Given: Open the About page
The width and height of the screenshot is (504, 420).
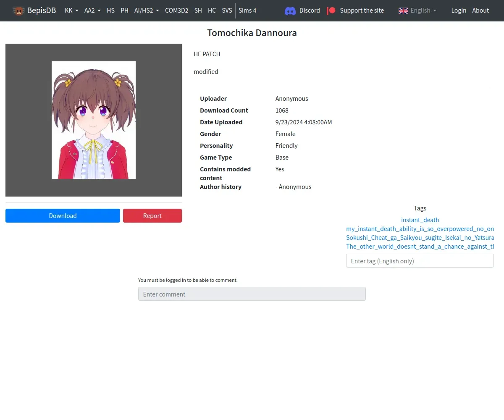Looking at the screenshot, I should tap(480, 10).
